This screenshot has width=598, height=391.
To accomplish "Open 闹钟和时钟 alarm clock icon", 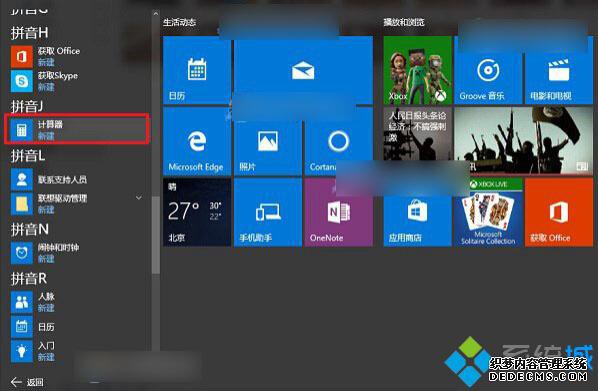I will [21, 253].
